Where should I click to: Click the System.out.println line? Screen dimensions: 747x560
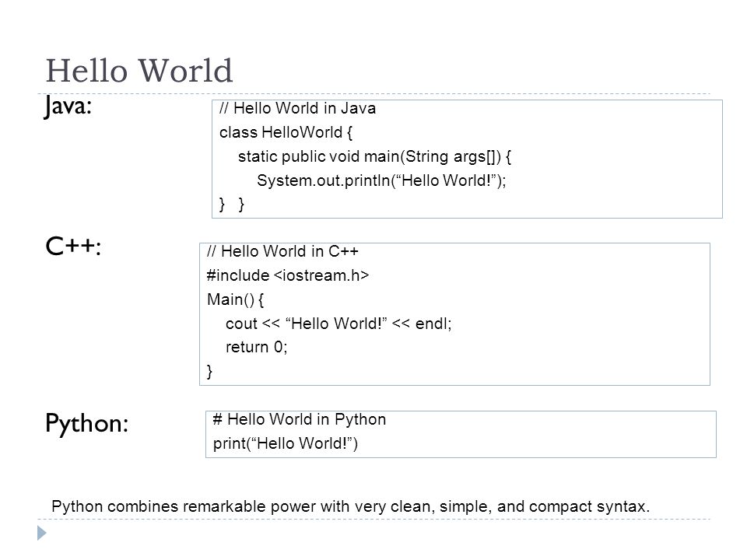(x=381, y=181)
